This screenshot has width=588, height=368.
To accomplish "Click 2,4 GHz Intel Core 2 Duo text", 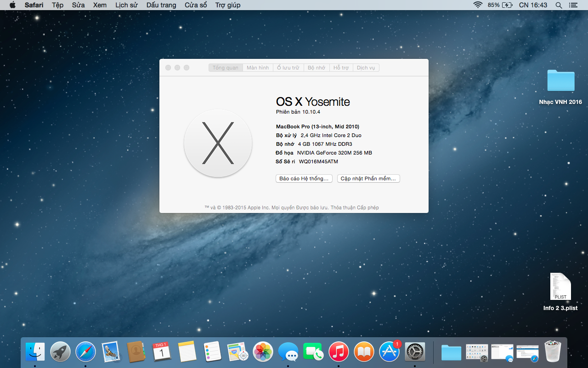I will [x=331, y=135].
